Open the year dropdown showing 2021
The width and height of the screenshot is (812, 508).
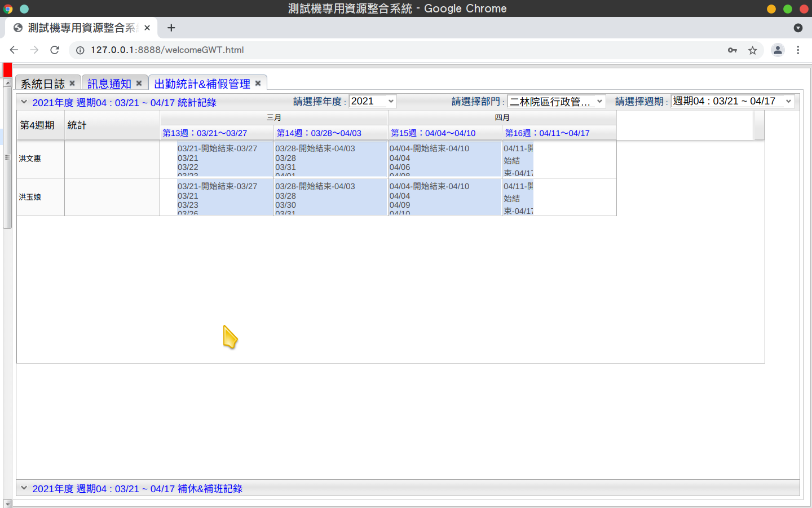click(373, 102)
